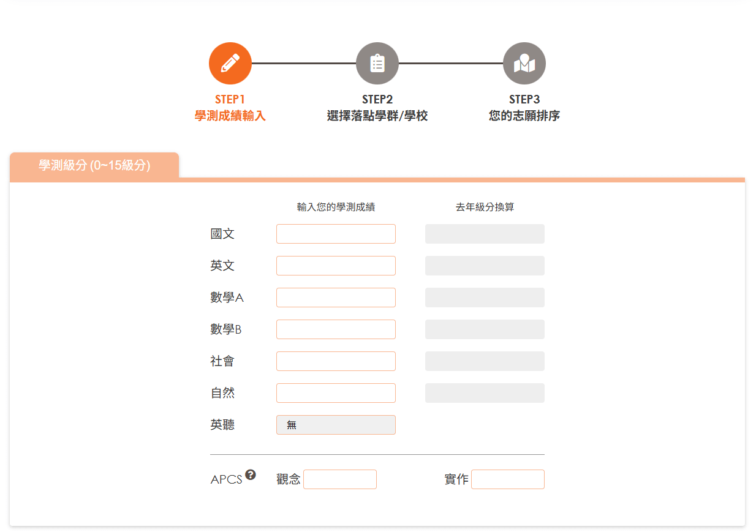Select the APCS 觀念 input field
The height and width of the screenshot is (532, 756).
[x=340, y=479]
